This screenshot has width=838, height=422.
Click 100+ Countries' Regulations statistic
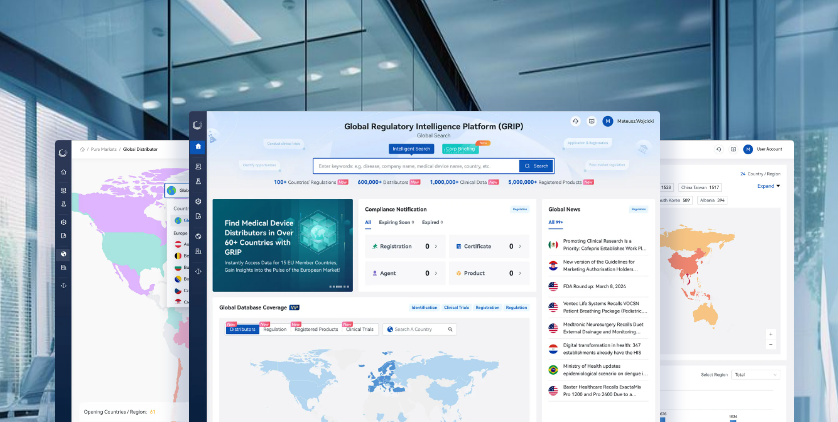click(311, 182)
